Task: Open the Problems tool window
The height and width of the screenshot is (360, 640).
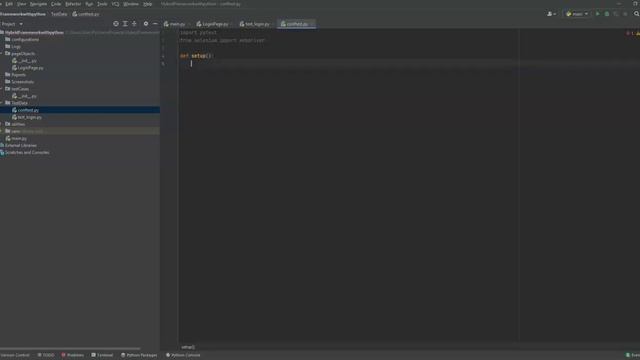Action: (73, 355)
